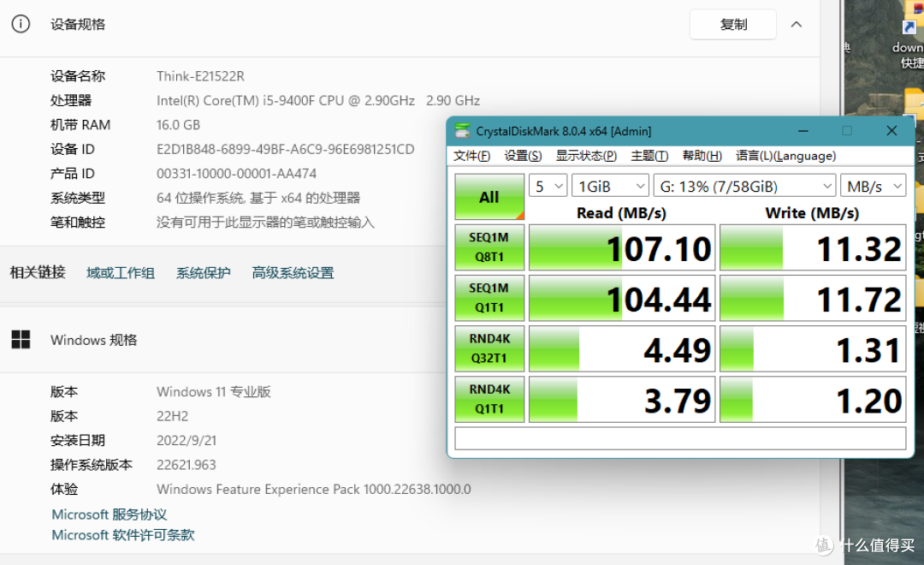Click the Windows 11 专业版 edition text
924x565 pixels.
tap(213, 391)
